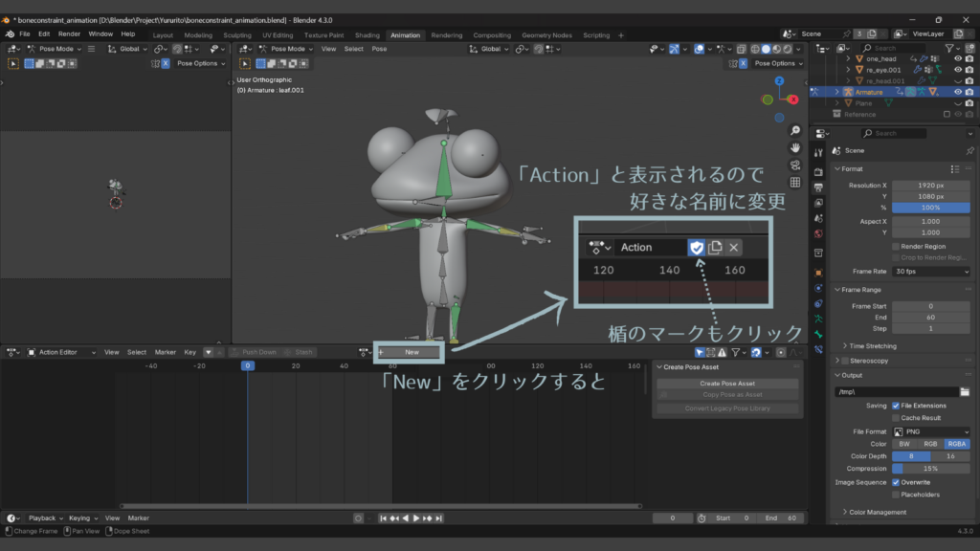Click the Action Editor horizontal scrollbar
The height and width of the screenshot is (551, 980).
tap(381, 506)
